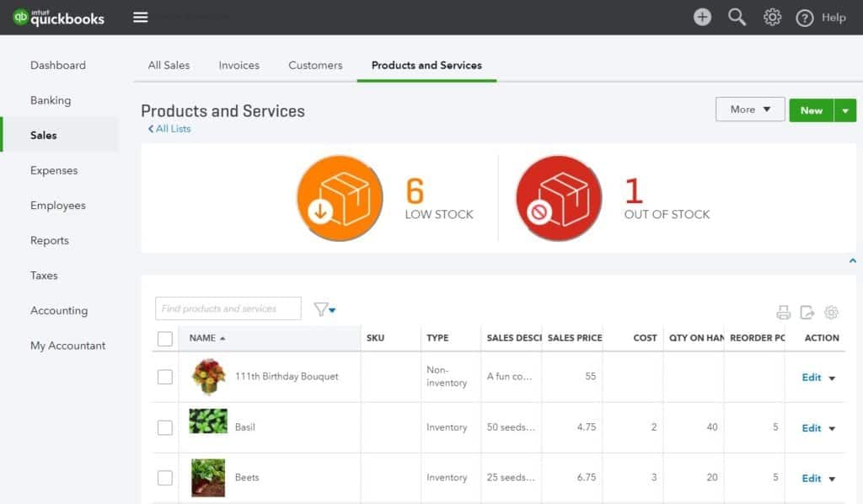Viewport: 863px width, 504px height.
Task: Select the Out of Stock red badge
Action: tap(559, 198)
